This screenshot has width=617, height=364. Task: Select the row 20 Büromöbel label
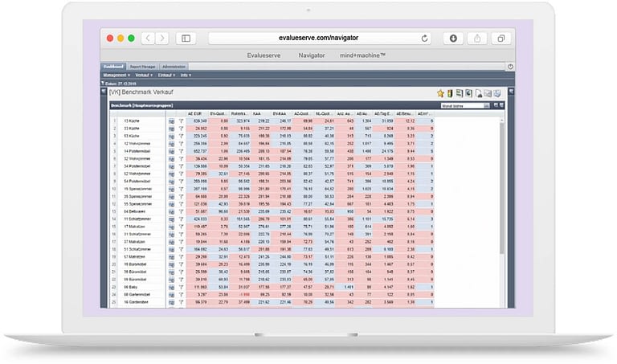[135, 264]
